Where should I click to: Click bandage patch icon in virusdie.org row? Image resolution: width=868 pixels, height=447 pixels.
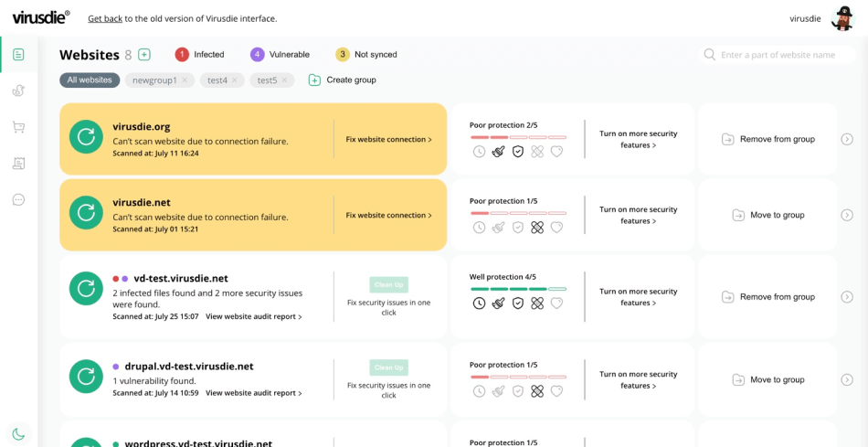coord(537,152)
